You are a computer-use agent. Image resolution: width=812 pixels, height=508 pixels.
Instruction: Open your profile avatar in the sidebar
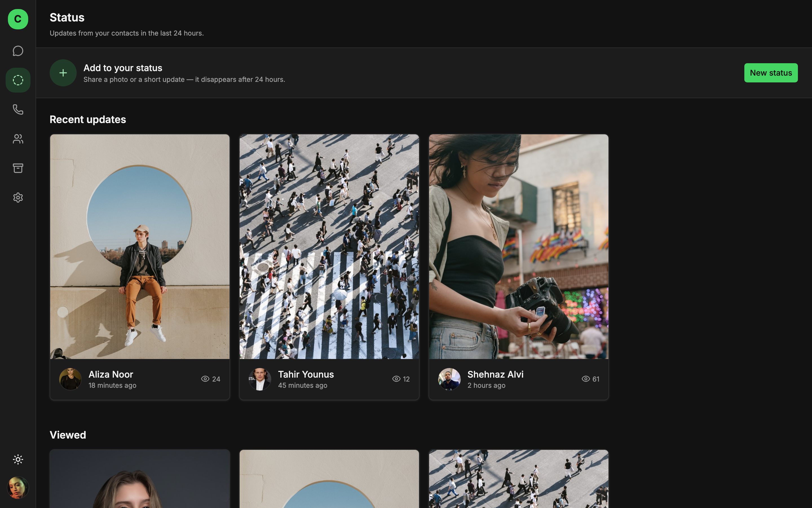pyautogui.click(x=18, y=487)
